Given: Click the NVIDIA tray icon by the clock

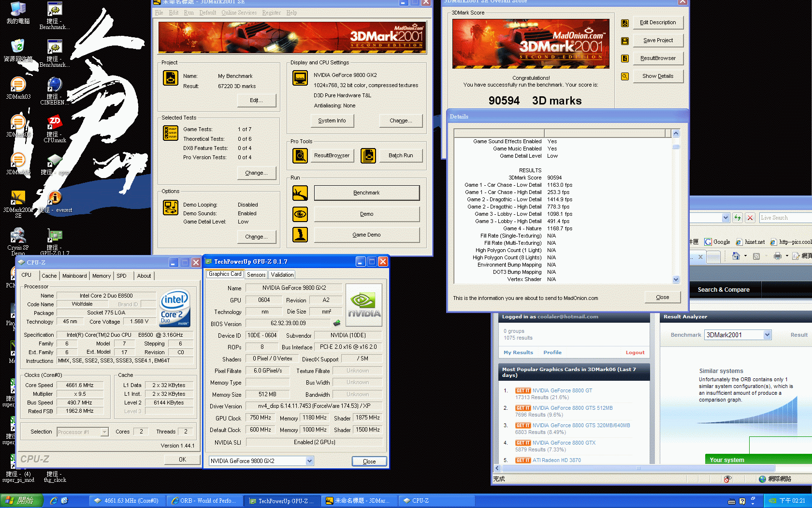Looking at the screenshot, I should [x=772, y=501].
